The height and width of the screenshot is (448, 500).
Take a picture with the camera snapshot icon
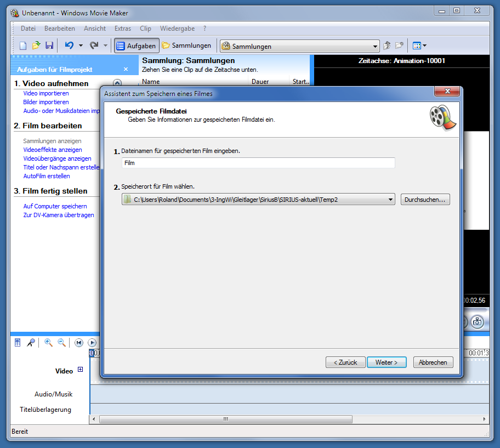[477, 322]
